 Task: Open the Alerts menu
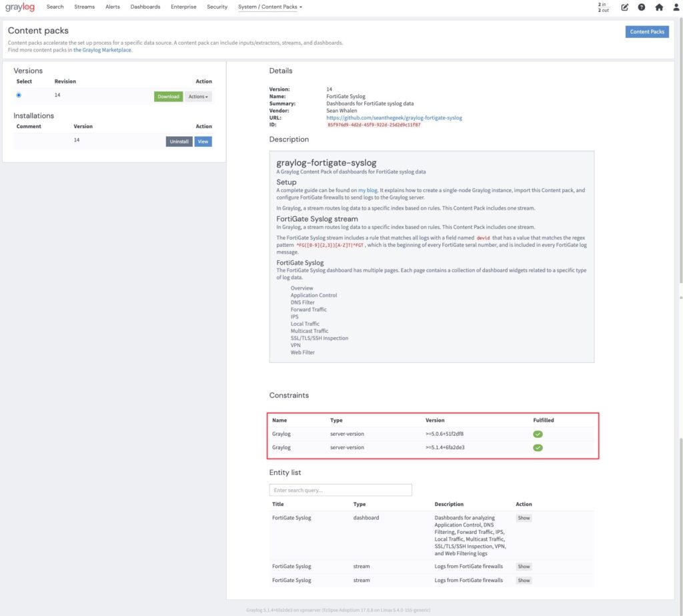pyautogui.click(x=112, y=7)
